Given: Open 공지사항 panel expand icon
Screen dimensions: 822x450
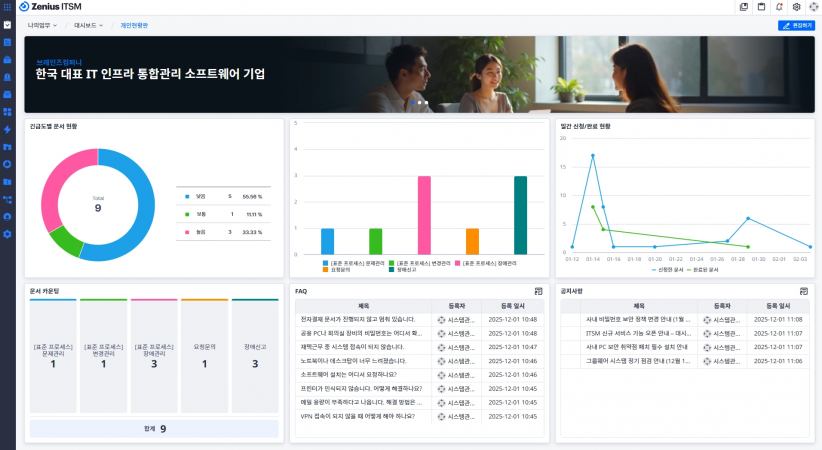Looking at the screenshot, I should (x=803, y=291).
